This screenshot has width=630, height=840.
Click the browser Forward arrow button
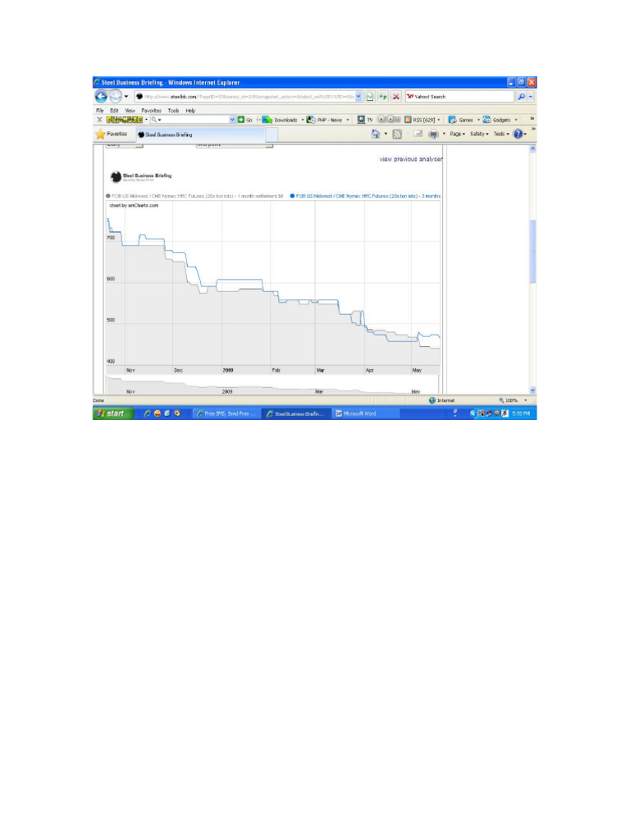coord(115,97)
